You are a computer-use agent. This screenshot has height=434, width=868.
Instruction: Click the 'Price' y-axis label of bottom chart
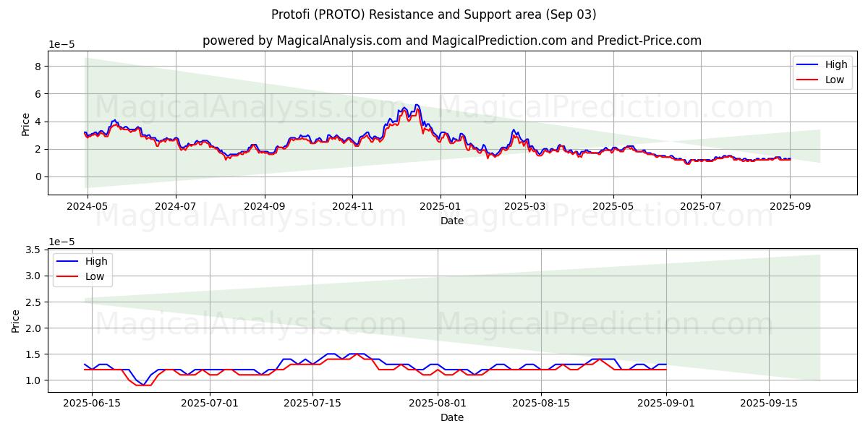16,320
